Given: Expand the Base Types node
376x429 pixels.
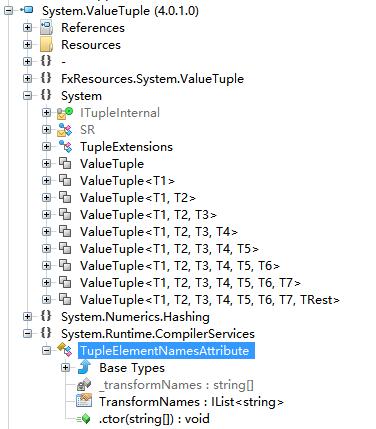Looking at the screenshot, I should point(66,367).
